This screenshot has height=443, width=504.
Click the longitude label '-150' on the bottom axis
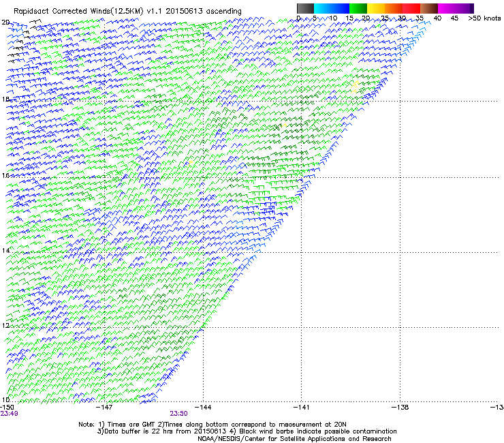[7, 408]
